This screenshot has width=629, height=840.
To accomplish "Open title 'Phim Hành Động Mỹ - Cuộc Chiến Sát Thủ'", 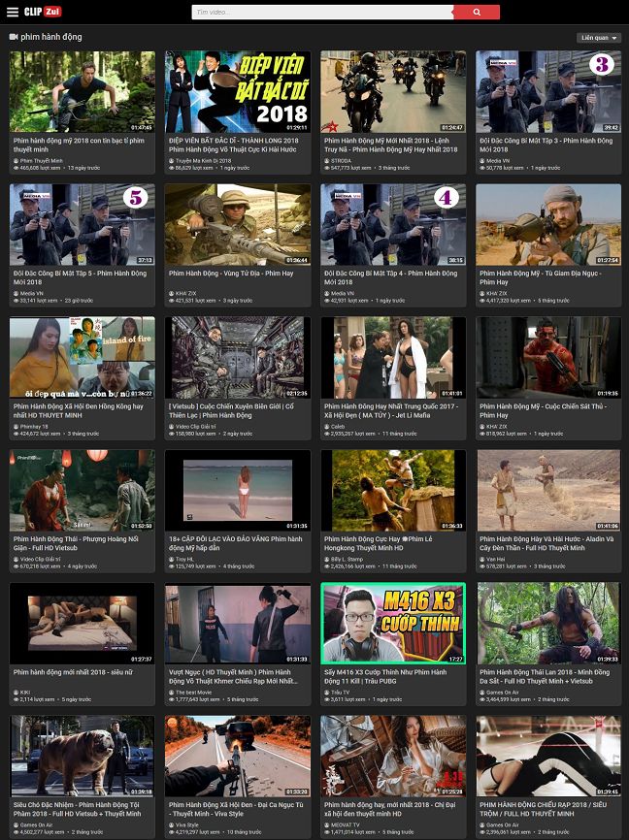I will point(544,411).
